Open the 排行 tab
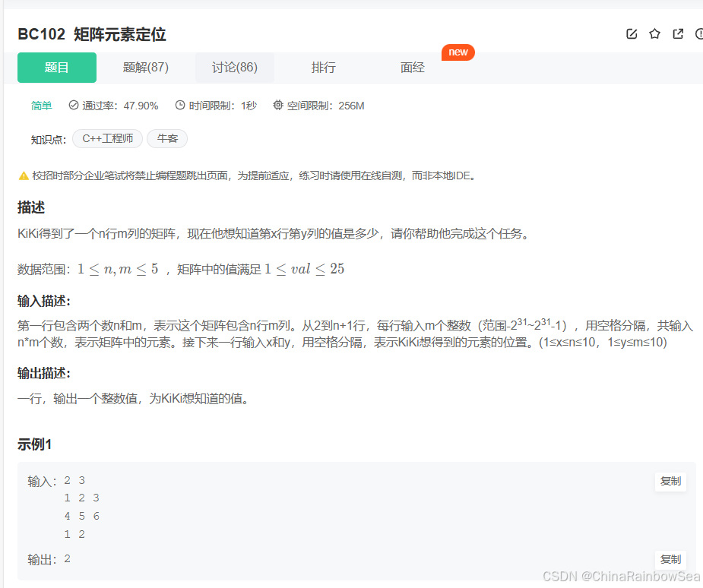 323,67
